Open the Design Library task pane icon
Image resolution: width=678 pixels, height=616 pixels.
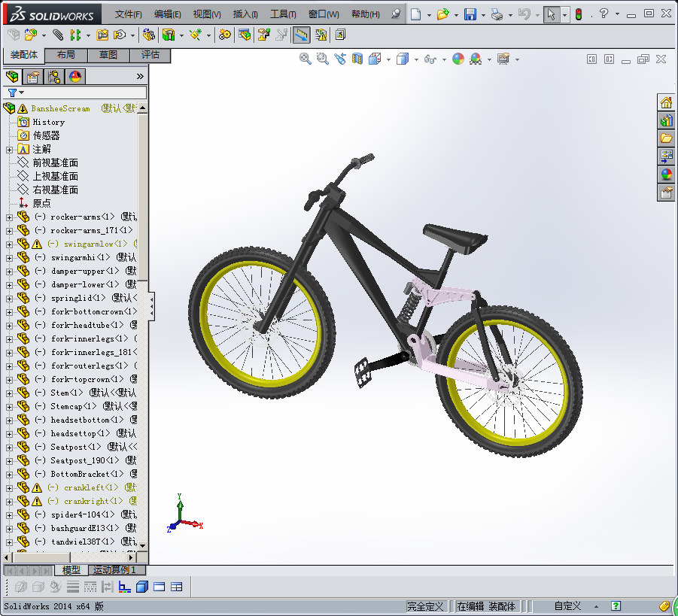coord(666,120)
